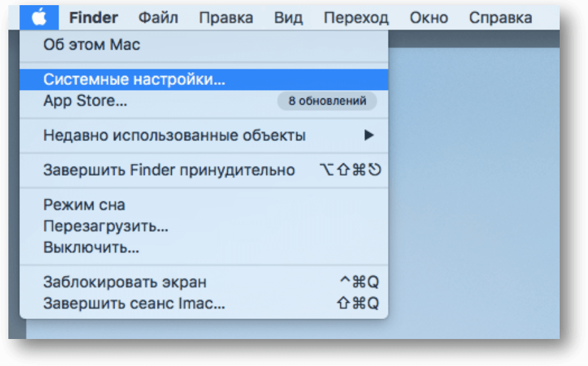Open the Файл menu

point(158,17)
